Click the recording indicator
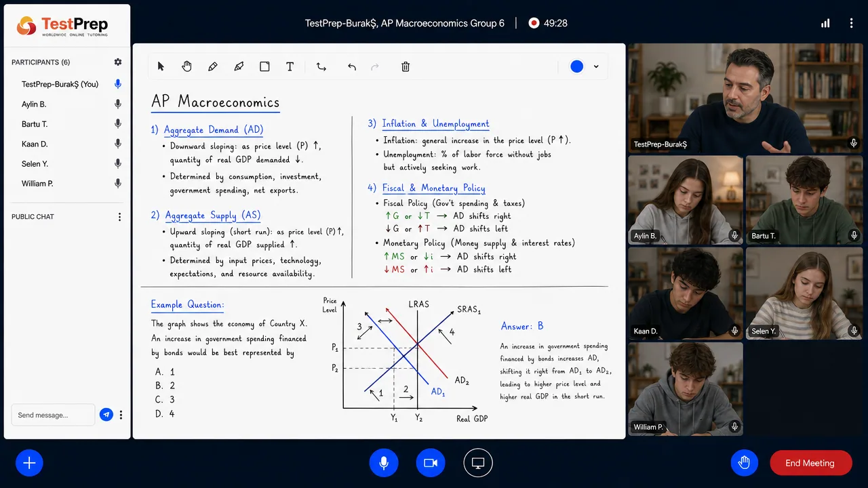 tap(534, 23)
